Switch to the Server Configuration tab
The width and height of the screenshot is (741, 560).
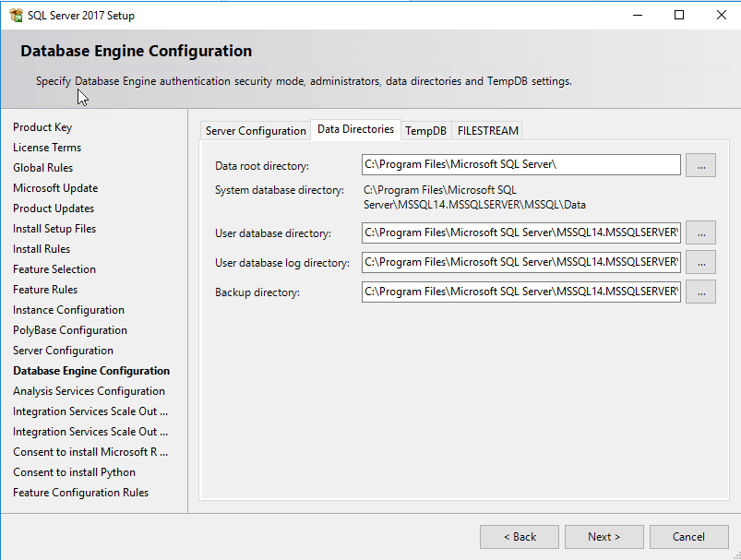tap(256, 131)
